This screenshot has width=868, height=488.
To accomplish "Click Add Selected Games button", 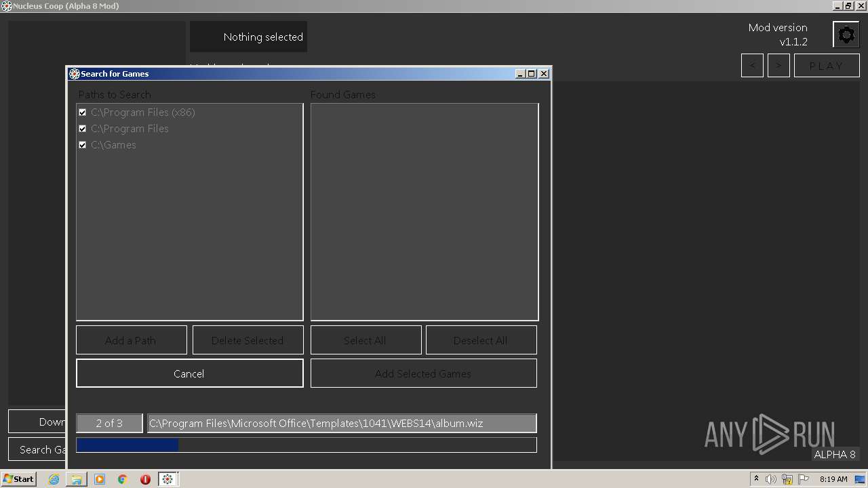I will click(x=423, y=373).
